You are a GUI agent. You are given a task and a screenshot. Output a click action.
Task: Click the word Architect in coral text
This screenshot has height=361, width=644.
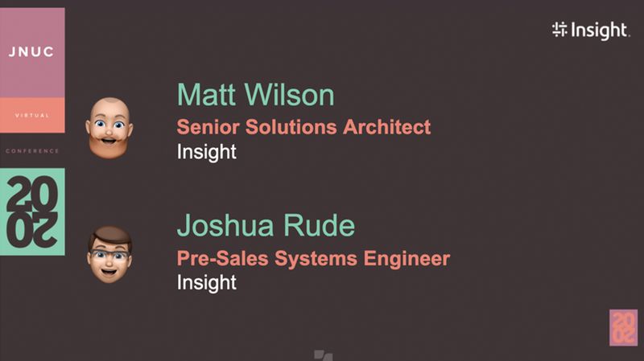387,127
